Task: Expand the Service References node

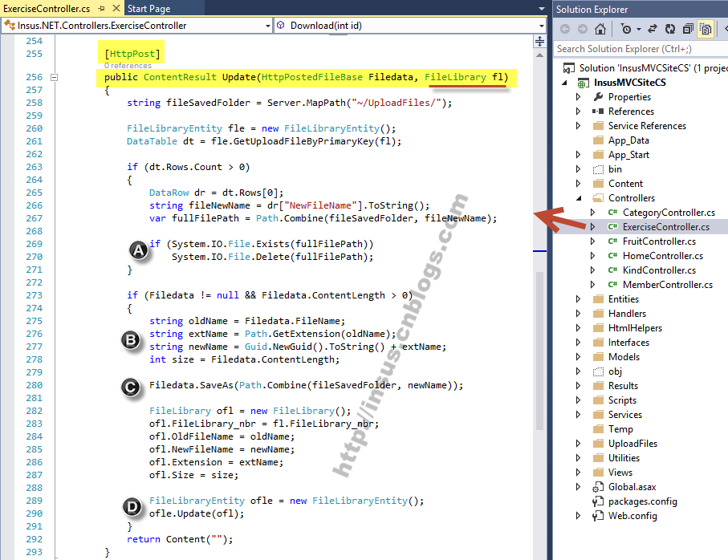Action: (579, 126)
